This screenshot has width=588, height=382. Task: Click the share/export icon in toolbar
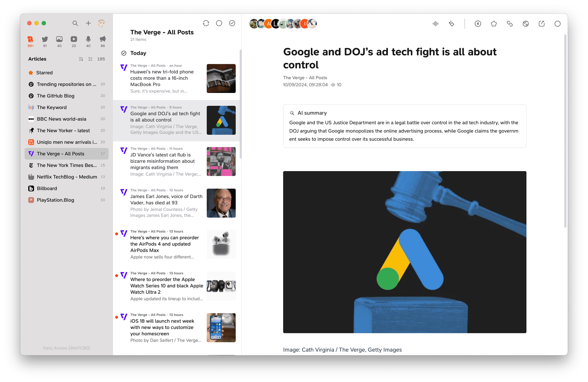tap(542, 24)
